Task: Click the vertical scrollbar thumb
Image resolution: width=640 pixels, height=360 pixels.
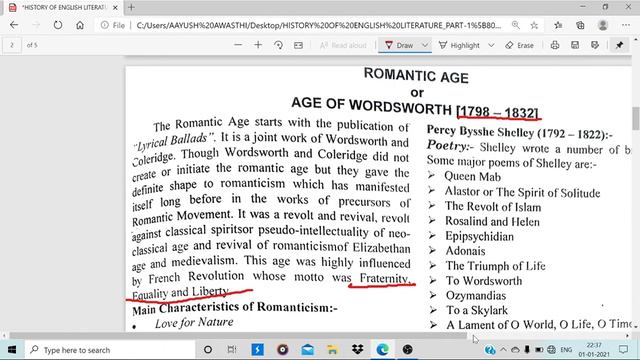Action: (x=636, y=119)
